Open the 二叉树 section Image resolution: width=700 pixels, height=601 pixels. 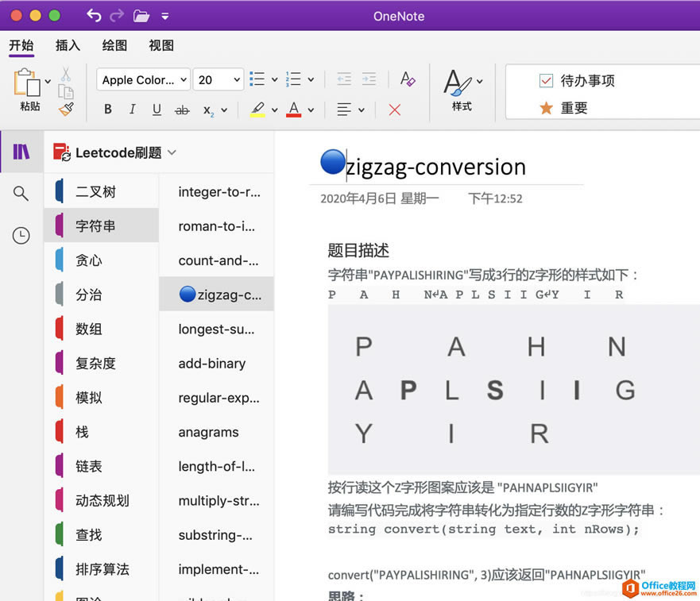click(102, 191)
